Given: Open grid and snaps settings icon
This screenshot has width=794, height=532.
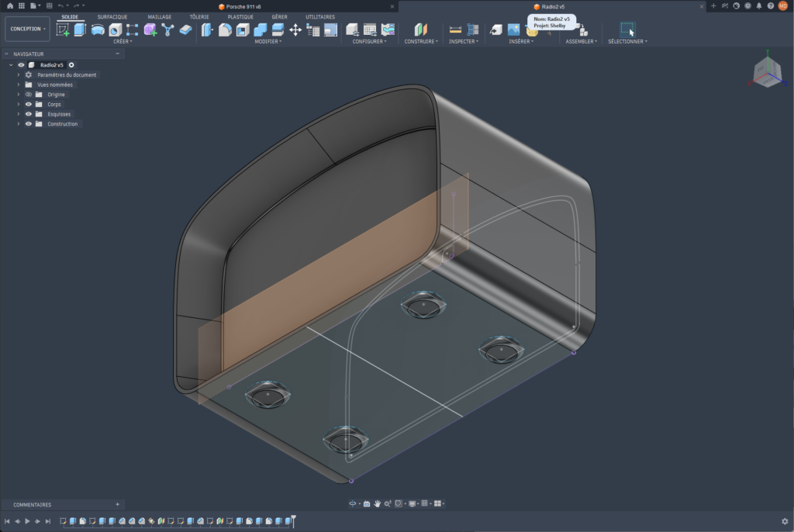Looking at the screenshot, I should (424, 503).
